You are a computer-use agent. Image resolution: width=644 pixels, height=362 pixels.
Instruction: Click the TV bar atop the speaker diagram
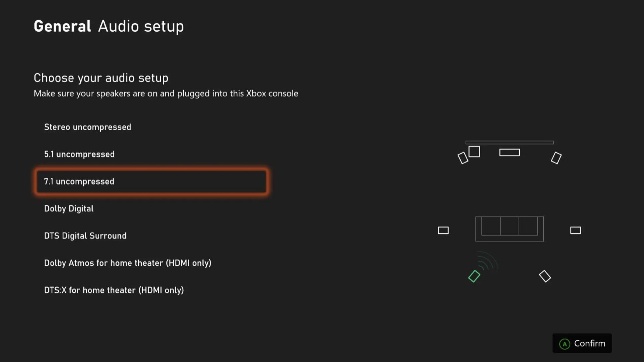[x=509, y=142]
